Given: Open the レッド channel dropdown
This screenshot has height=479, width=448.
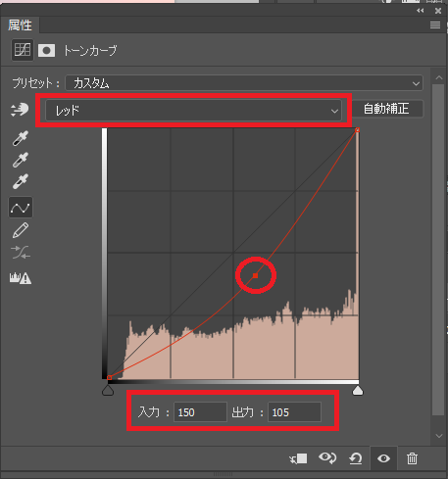Looking at the screenshot, I should click(x=193, y=111).
